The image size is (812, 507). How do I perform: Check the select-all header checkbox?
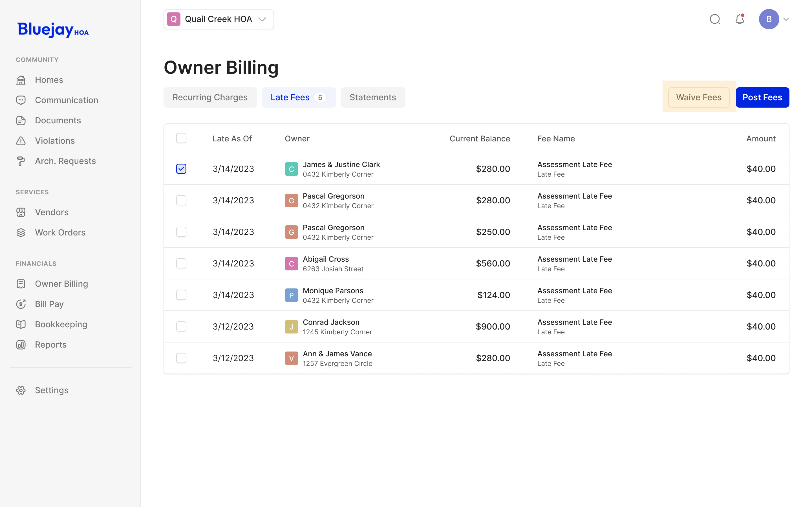coord(181,138)
